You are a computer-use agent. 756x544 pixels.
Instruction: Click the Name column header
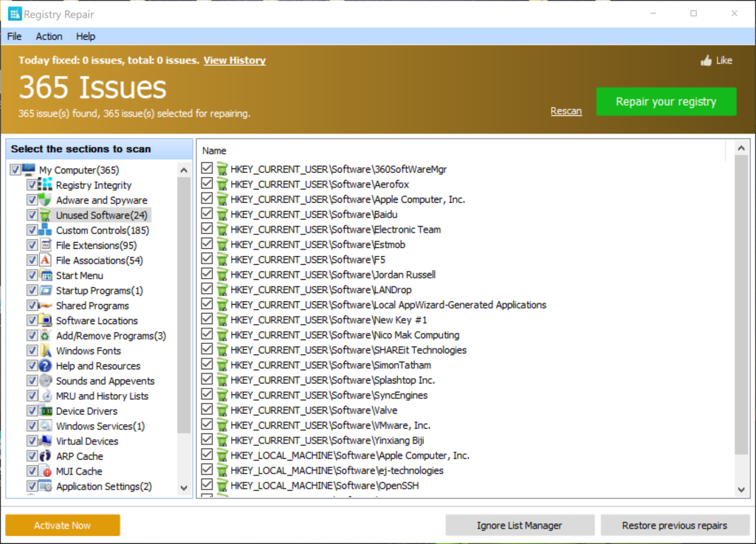tap(214, 151)
